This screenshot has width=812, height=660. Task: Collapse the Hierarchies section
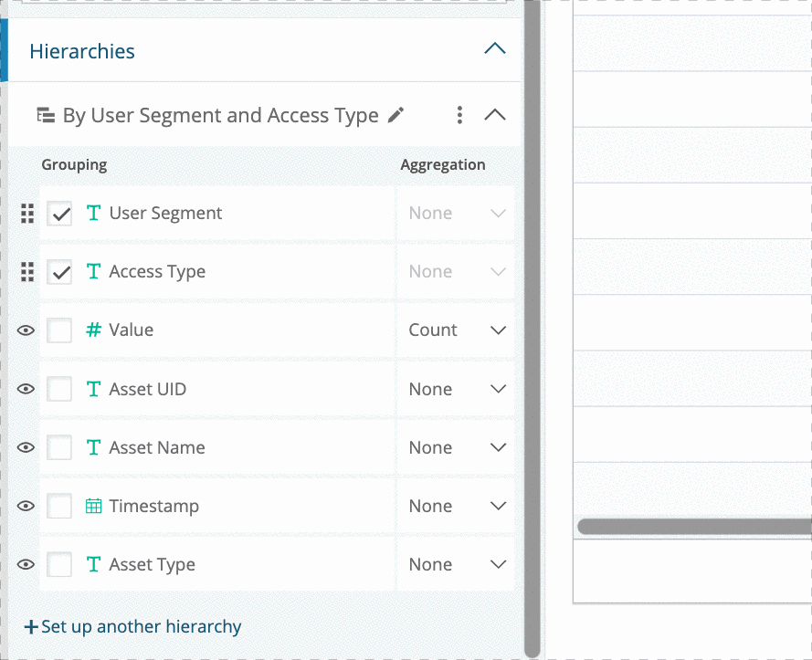(494, 48)
